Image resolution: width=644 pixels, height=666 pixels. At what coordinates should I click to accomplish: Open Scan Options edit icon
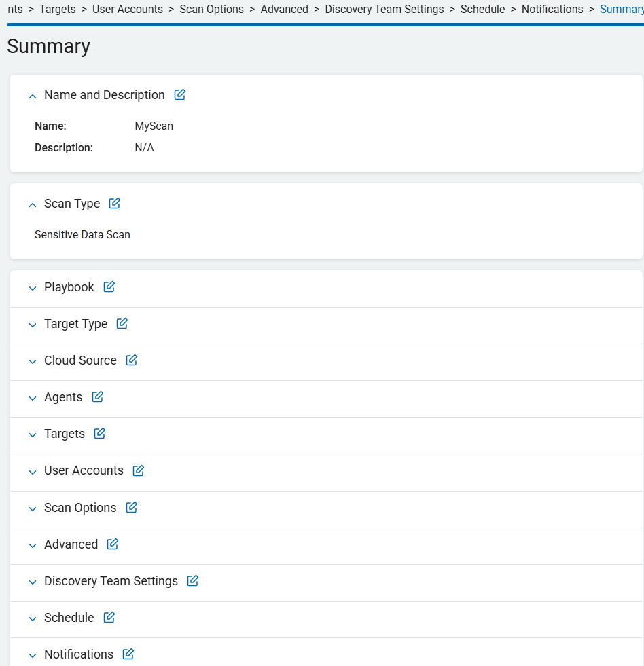132,507
